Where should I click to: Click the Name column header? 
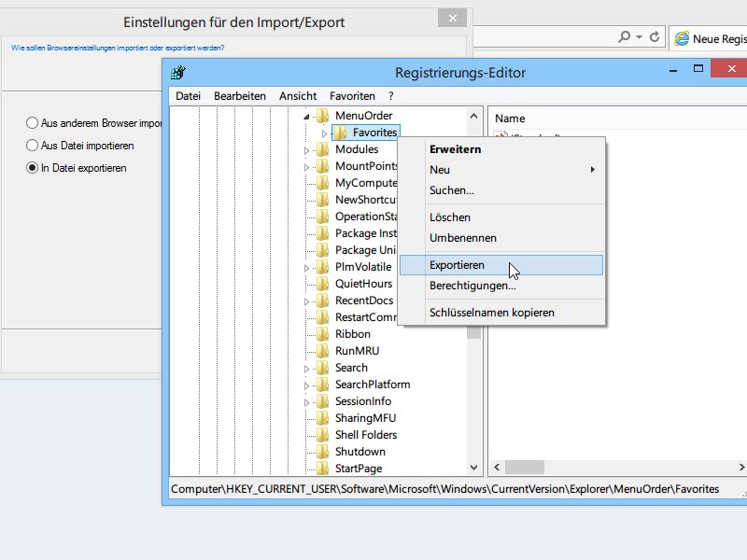pos(510,119)
